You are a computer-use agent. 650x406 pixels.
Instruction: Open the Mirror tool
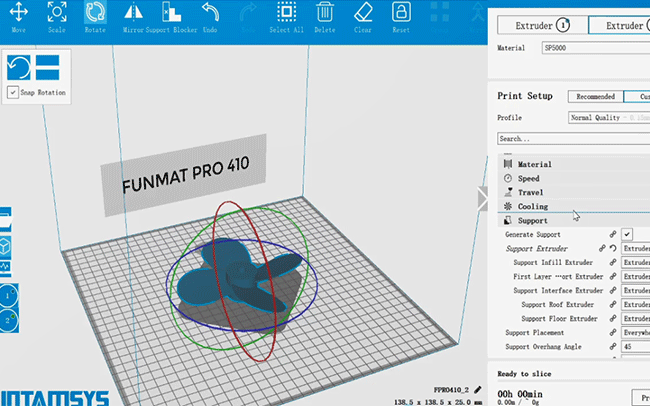[x=133, y=17]
